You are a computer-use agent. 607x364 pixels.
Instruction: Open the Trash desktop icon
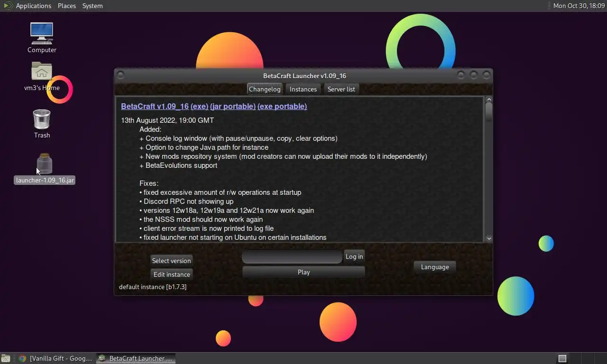[42, 119]
